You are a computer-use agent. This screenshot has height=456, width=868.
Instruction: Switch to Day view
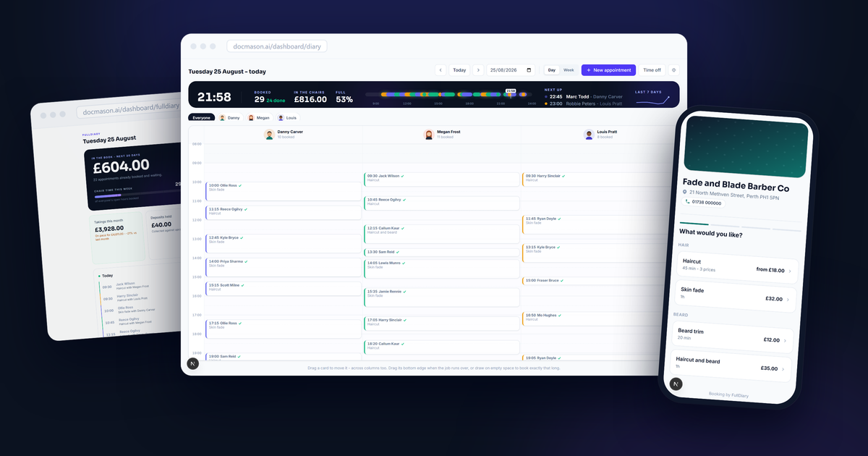[552, 70]
